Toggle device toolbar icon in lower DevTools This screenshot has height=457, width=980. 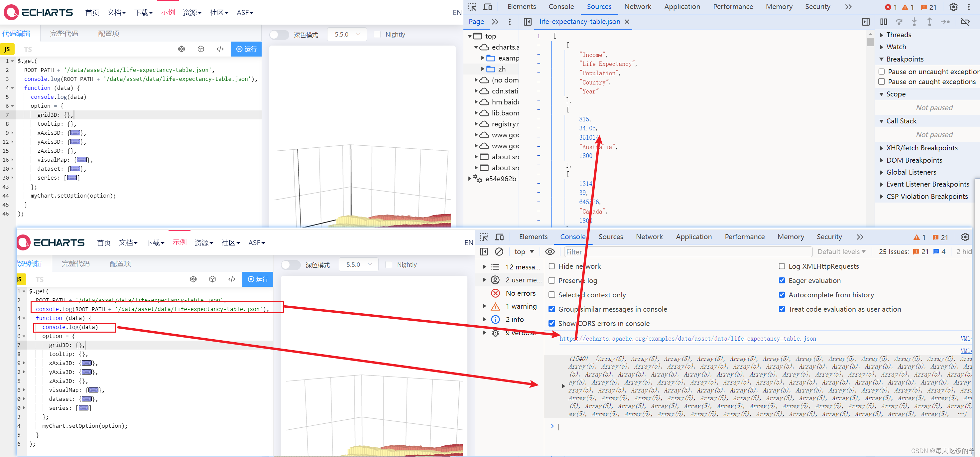point(499,237)
